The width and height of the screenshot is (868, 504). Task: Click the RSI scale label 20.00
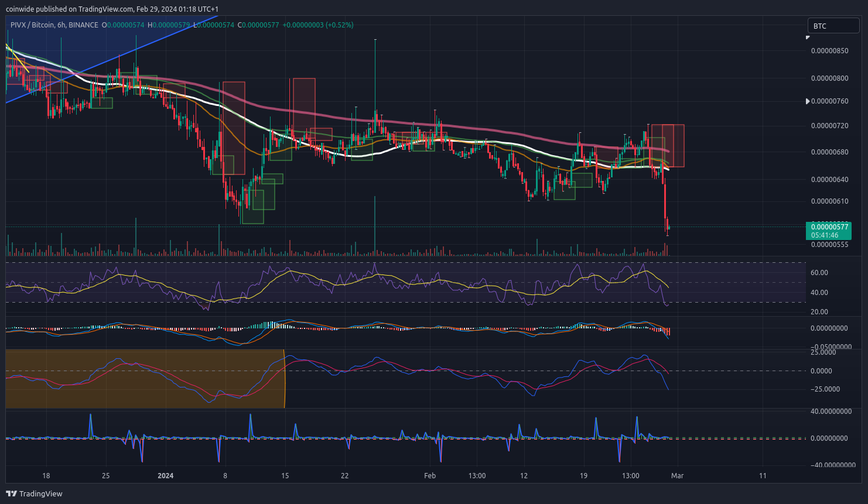(819, 312)
